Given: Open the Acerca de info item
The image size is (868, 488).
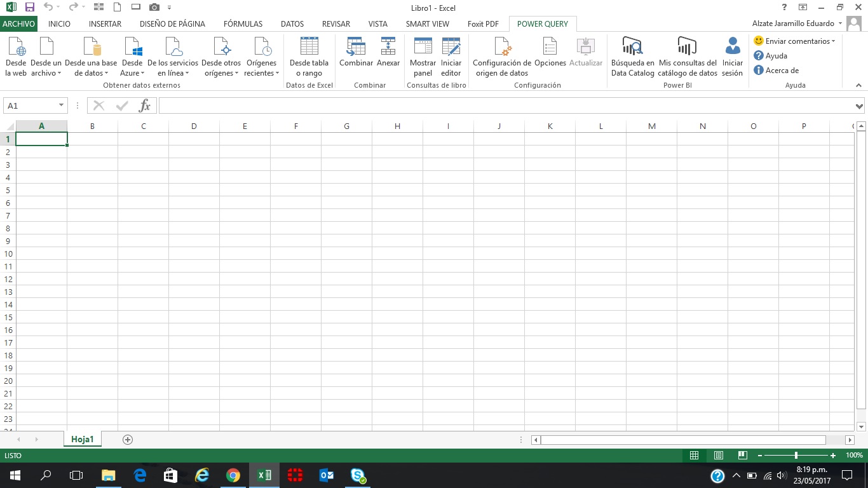Looking at the screenshot, I should 776,71.
